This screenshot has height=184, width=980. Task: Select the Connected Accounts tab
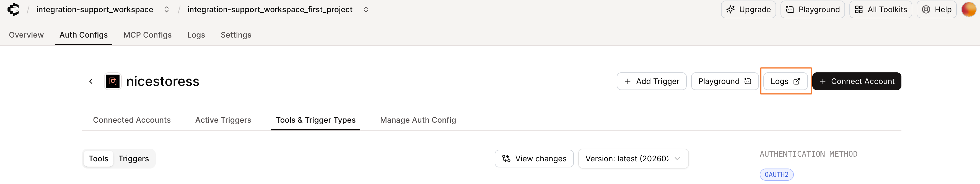click(132, 120)
